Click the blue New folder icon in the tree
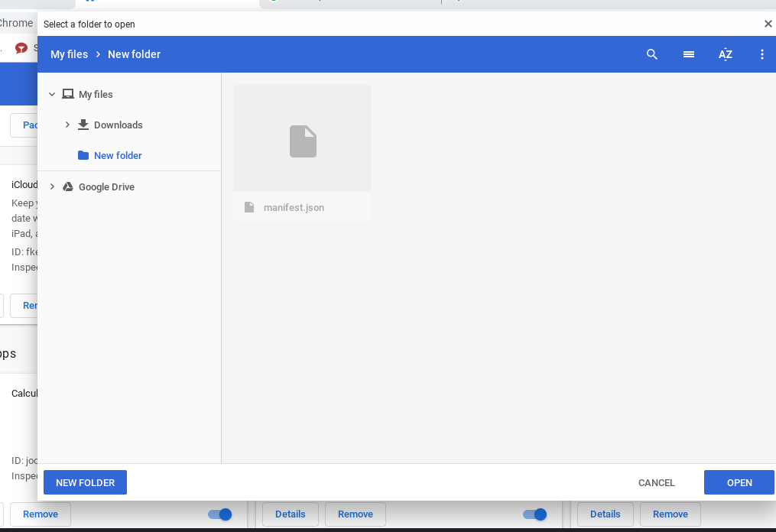 pos(83,155)
